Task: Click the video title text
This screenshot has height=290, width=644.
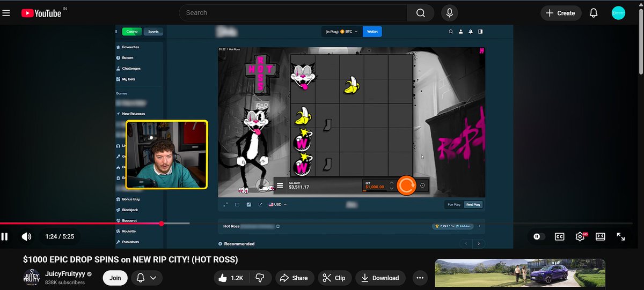Action: pyautogui.click(x=130, y=259)
